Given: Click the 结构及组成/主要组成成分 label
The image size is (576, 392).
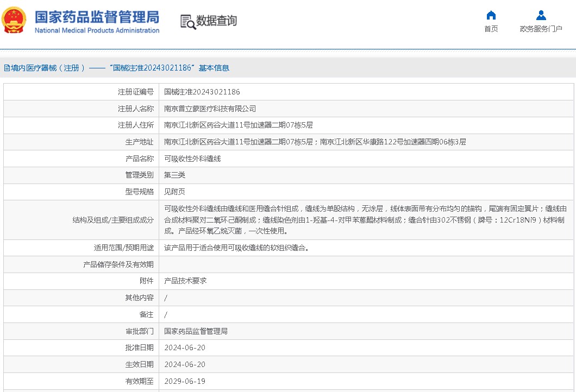Looking at the screenshot, I should [113, 220].
